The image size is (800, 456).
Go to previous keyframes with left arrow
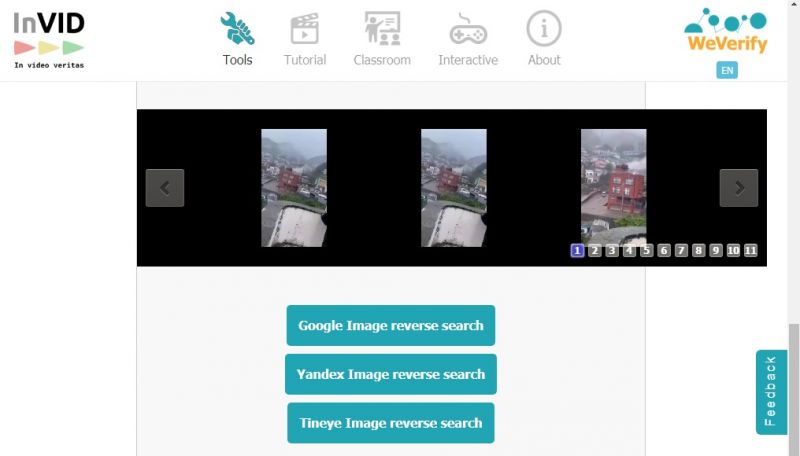click(x=165, y=188)
